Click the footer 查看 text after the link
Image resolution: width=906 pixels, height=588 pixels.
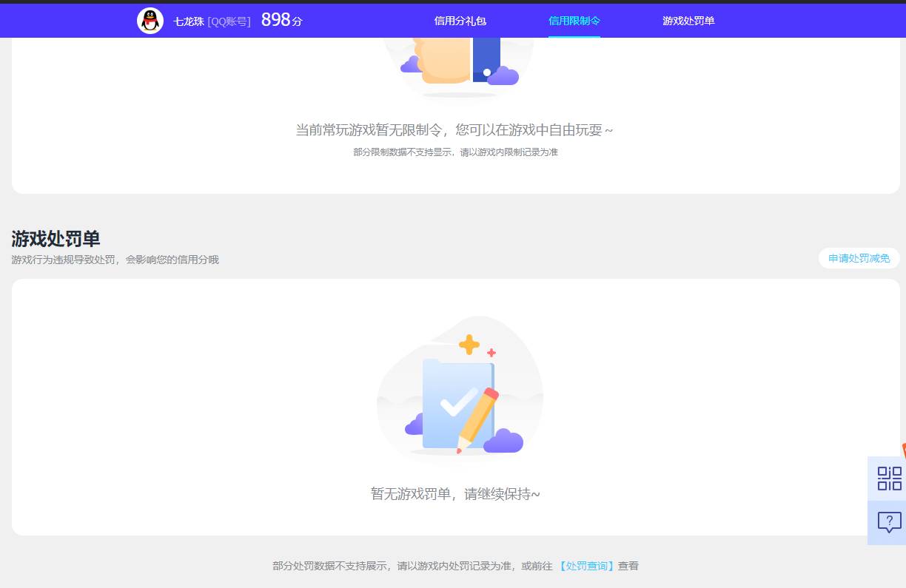click(x=628, y=565)
